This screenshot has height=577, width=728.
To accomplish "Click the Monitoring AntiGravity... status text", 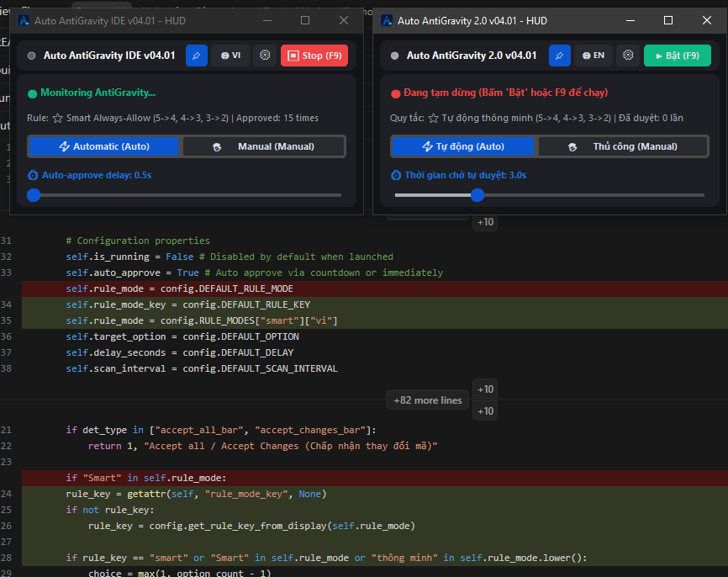I will (98, 93).
